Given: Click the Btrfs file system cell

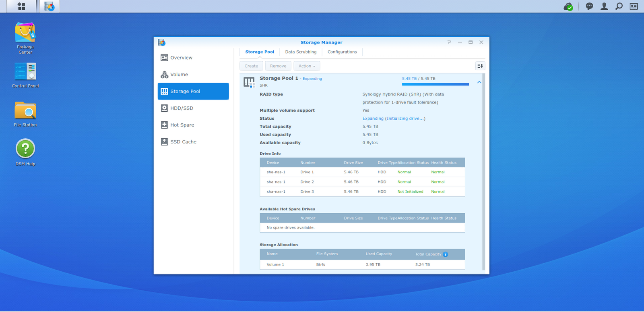Looking at the screenshot, I should pyautogui.click(x=320, y=265).
